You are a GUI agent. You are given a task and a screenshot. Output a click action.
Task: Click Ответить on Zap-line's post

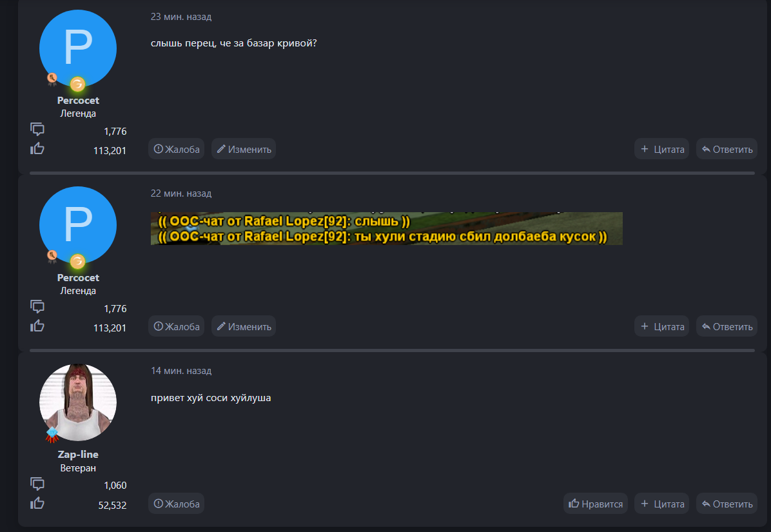727,504
